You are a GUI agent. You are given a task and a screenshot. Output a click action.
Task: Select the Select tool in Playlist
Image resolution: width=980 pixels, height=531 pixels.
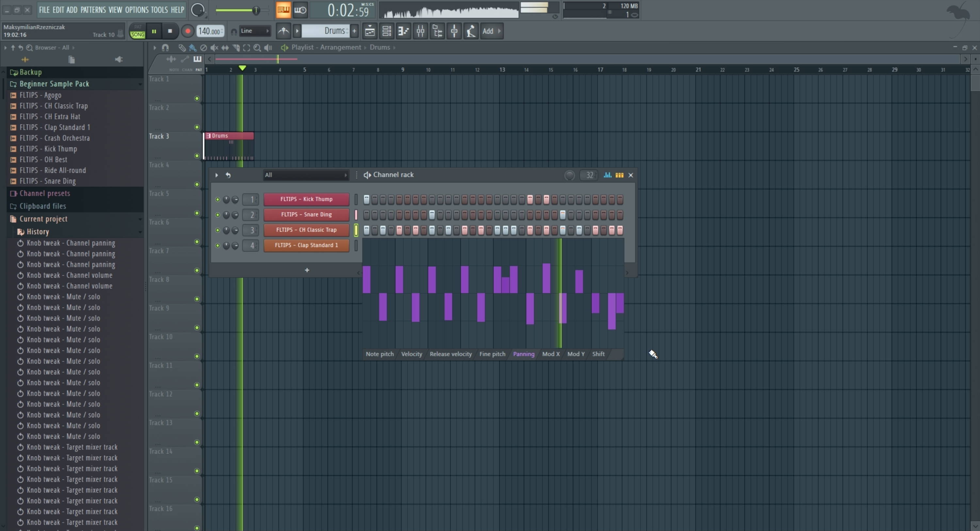[x=247, y=48]
